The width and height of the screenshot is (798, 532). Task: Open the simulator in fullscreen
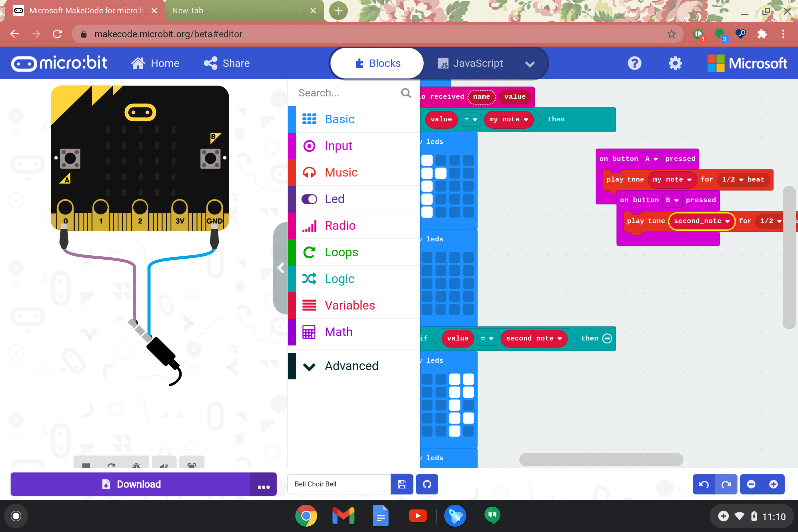point(192,466)
